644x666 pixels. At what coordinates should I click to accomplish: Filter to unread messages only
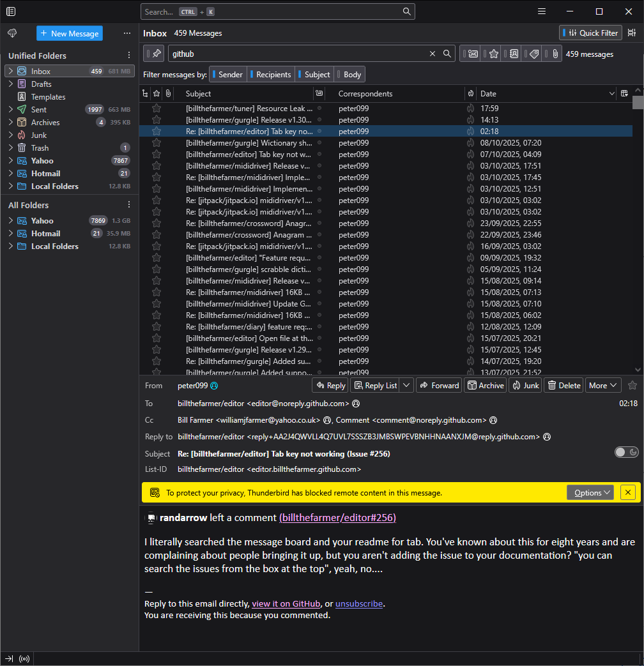pos(473,54)
